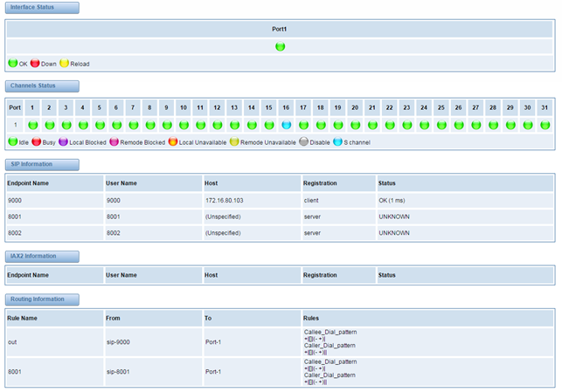
Task: Click the OK (1 ms) status cell
Action: click(465, 201)
